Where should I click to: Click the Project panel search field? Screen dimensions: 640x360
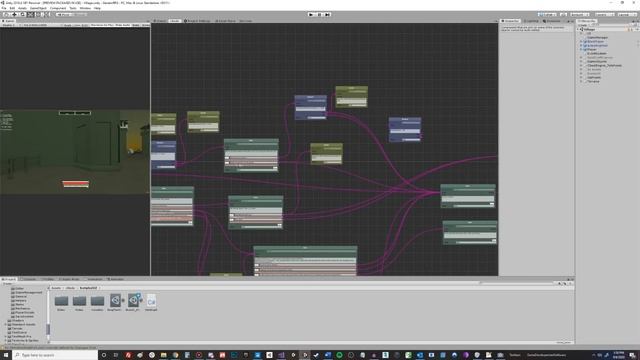pos(518,283)
